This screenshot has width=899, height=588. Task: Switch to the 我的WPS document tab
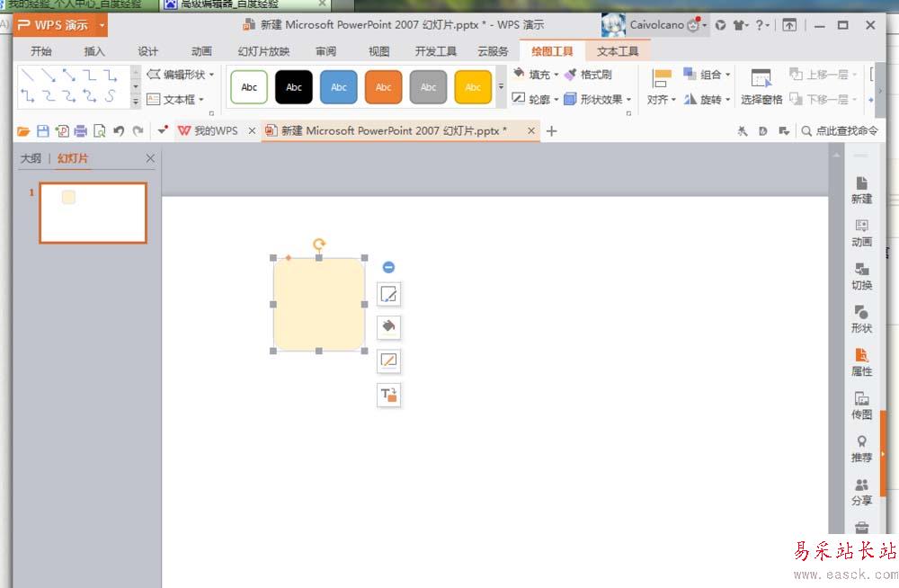(x=209, y=130)
